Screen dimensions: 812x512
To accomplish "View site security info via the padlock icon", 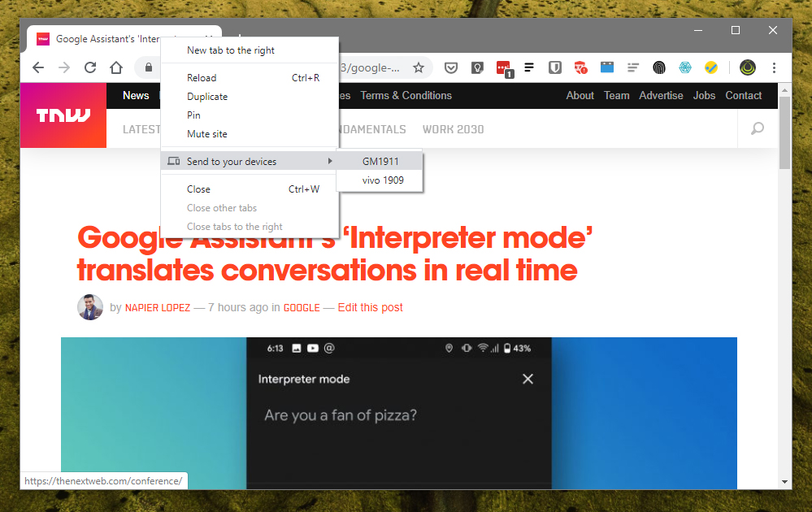I will (x=149, y=67).
